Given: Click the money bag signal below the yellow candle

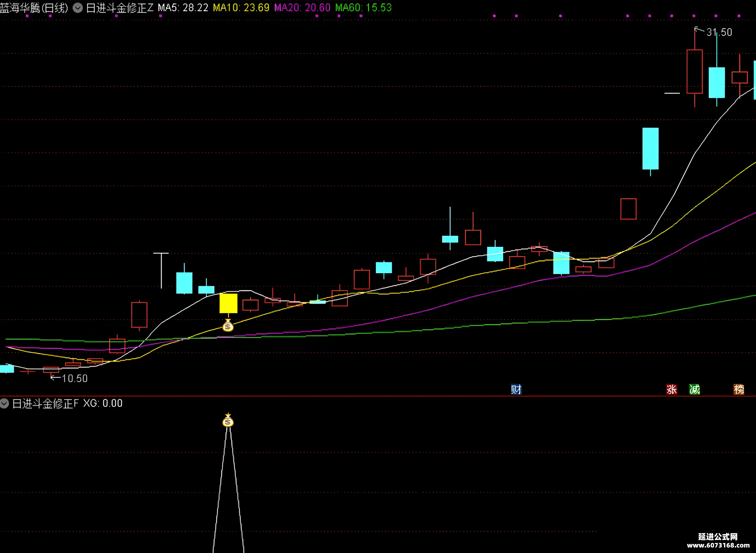Looking at the screenshot, I should [228, 326].
